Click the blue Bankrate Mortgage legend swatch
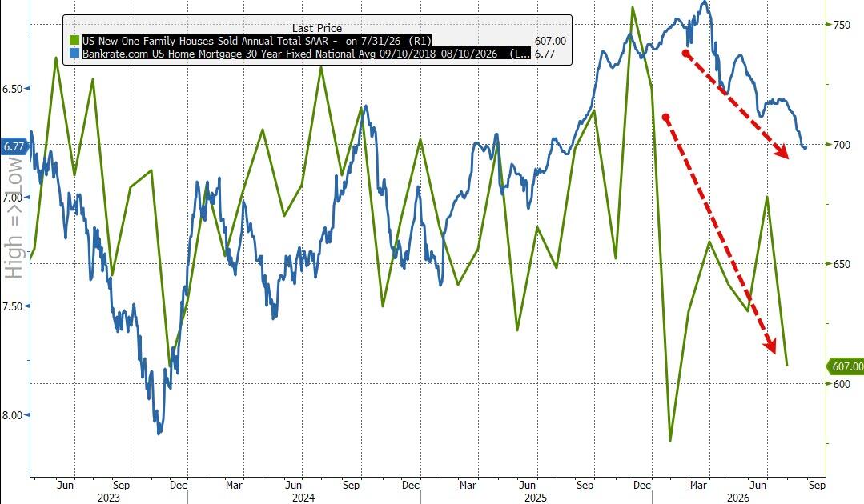The width and height of the screenshot is (864, 504). click(x=74, y=54)
